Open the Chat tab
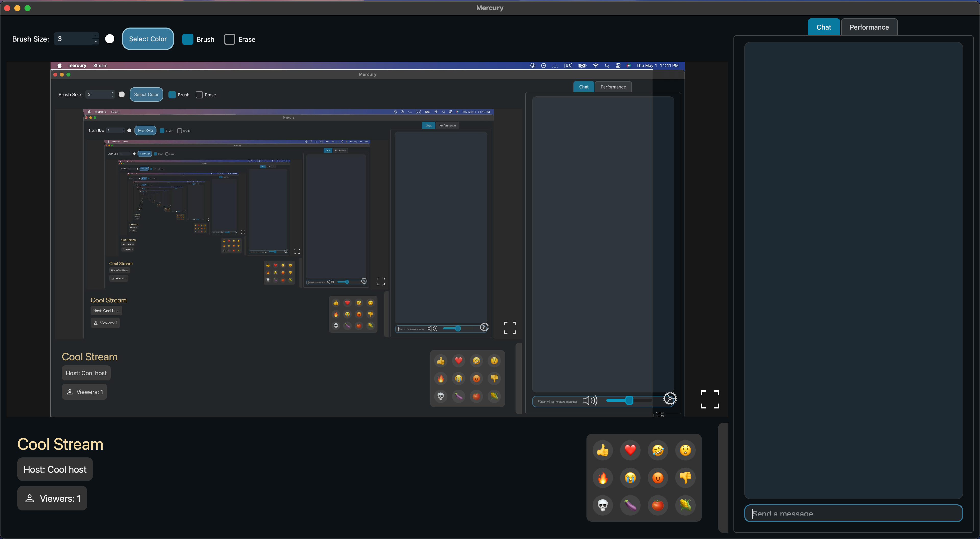 (824, 27)
